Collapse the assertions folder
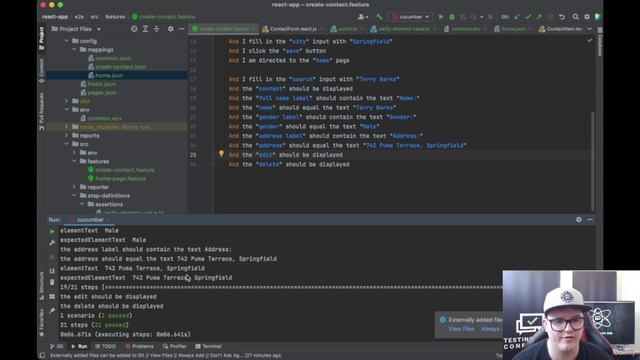The height and width of the screenshot is (360, 640). coord(82,204)
